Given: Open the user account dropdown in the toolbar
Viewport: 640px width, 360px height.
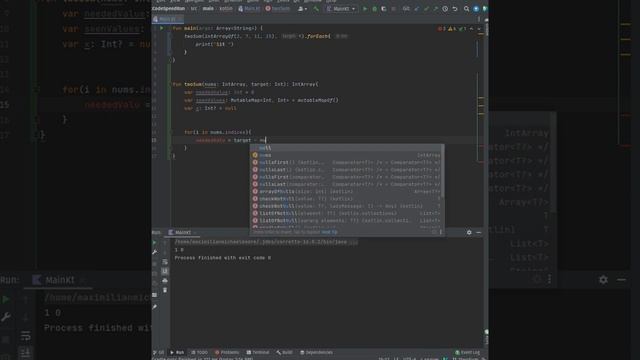Looking at the screenshot, I should click(x=302, y=9).
